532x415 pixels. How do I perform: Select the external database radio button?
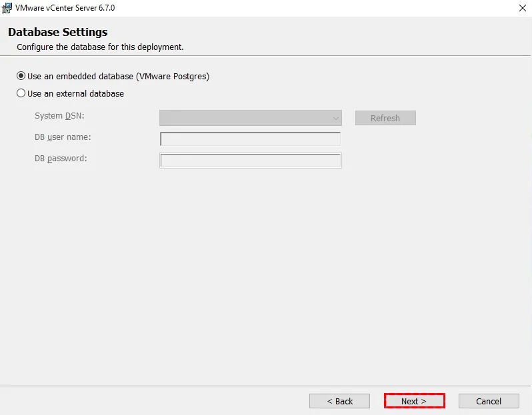click(21, 93)
